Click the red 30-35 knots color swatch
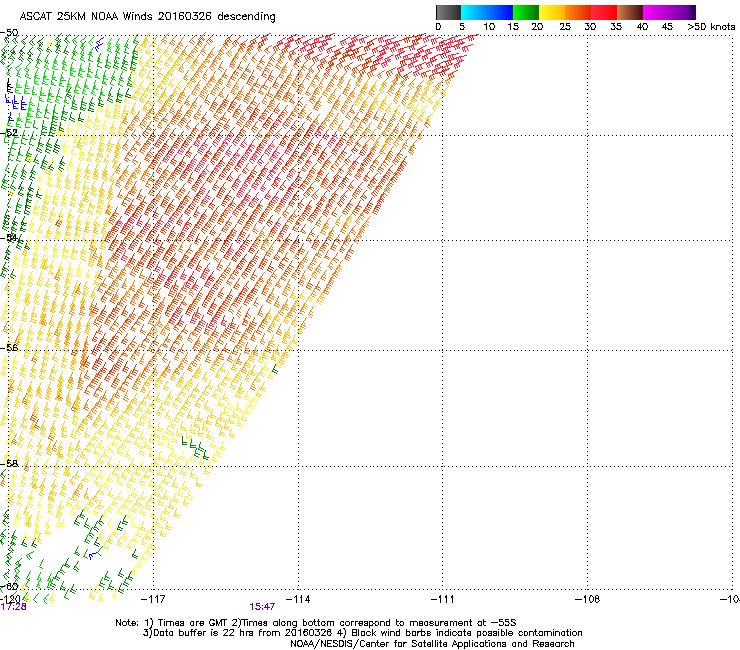 (x=604, y=12)
